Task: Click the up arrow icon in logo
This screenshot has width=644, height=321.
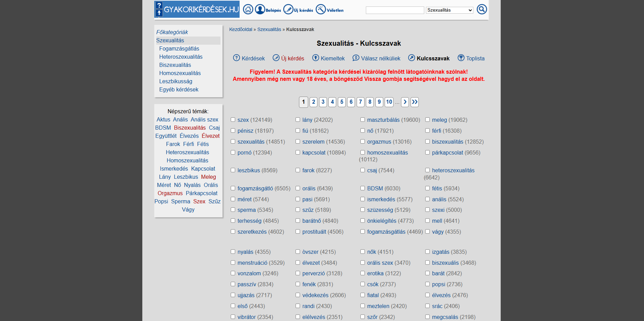Action: tap(159, 13)
